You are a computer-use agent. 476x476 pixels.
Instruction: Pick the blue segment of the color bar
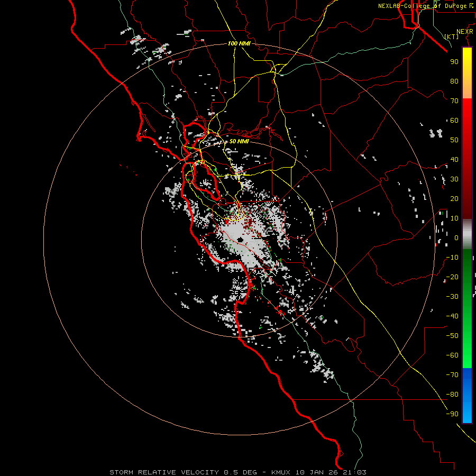tap(467, 395)
